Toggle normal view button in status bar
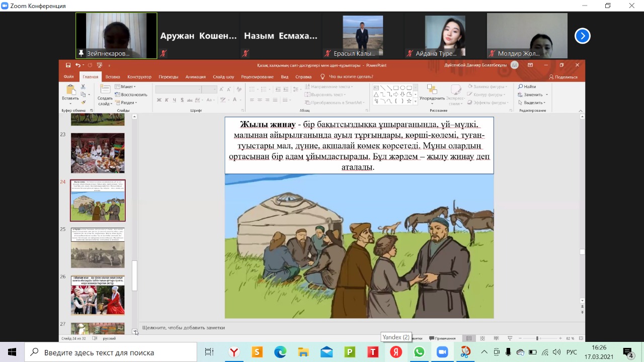 tap(469, 338)
